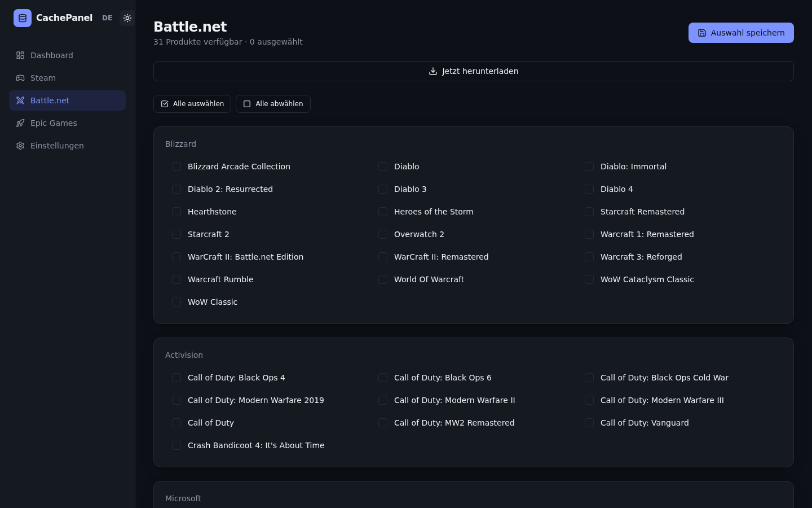Enable Call of Duty: Black Ops 4 checkbox
The width and height of the screenshot is (812, 508).
[x=176, y=378]
